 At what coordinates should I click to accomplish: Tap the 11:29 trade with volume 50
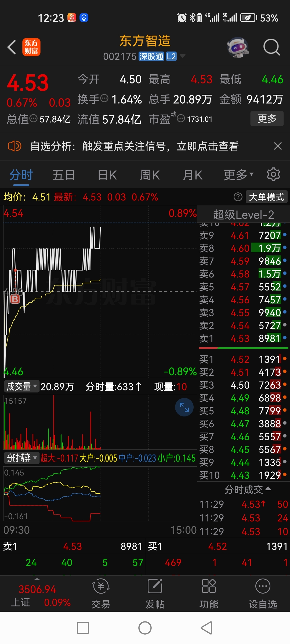pos(244,504)
